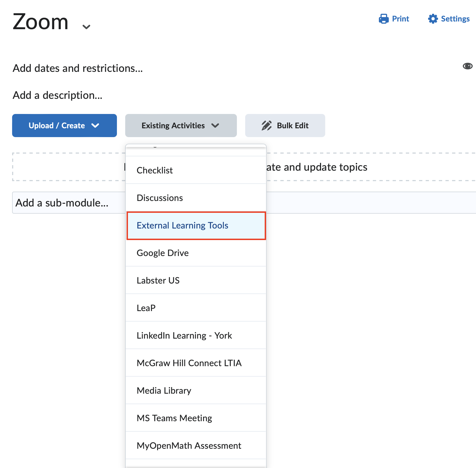The image size is (476, 468).
Task: Choose LinkedIn Learning - York entry
Action: point(196,335)
